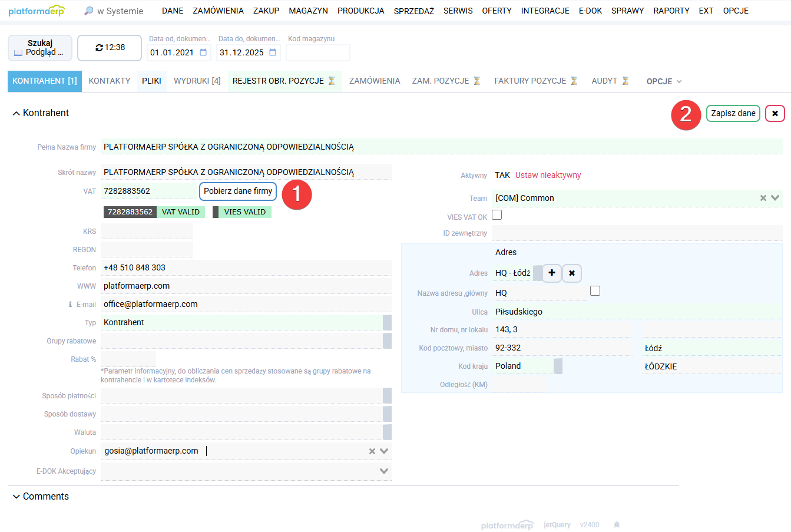Click Pobierz dane firmy button
This screenshot has height=532, width=791.
[238, 191]
